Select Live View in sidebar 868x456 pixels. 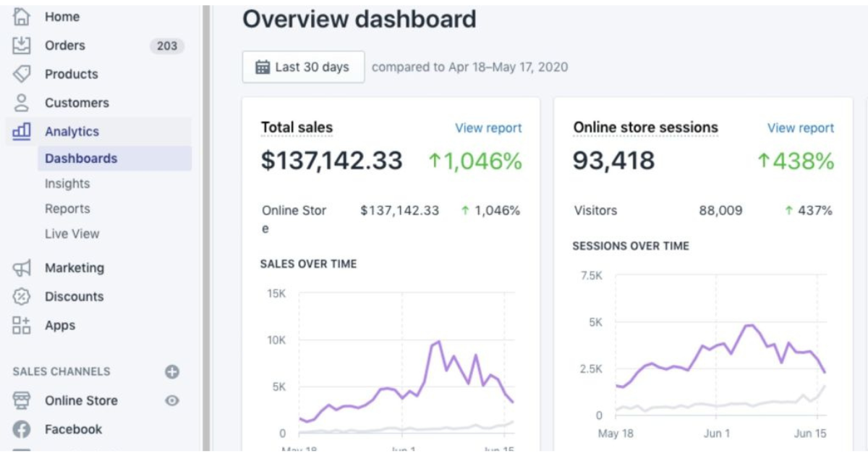[x=72, y=234]
